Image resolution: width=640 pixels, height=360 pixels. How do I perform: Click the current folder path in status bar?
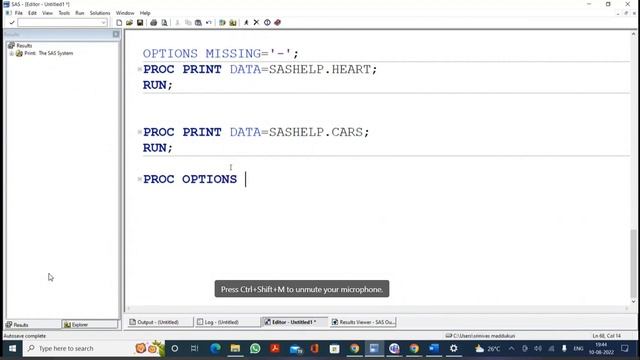coord(480,336)
